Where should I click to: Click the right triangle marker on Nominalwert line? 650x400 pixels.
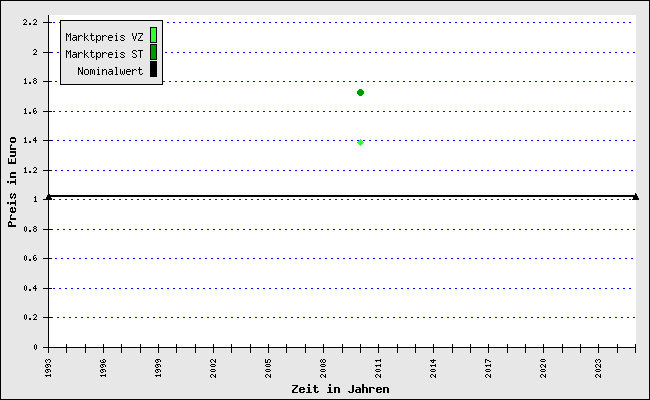coord(636,196)
